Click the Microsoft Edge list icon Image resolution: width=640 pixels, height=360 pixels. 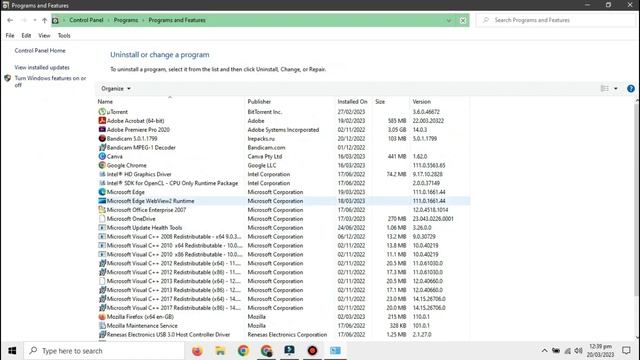pos(102,192)
